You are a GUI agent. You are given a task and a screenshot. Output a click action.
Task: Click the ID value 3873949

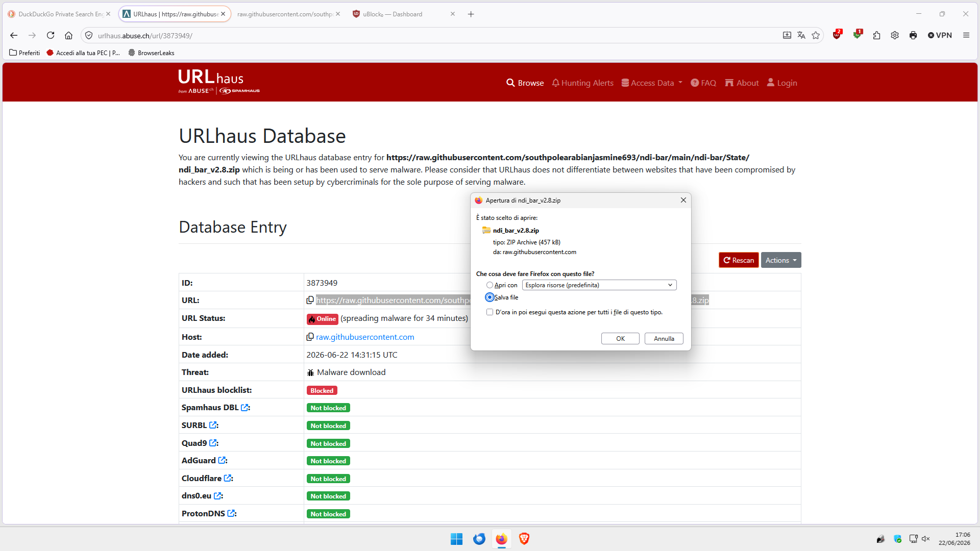pos(322,283)
